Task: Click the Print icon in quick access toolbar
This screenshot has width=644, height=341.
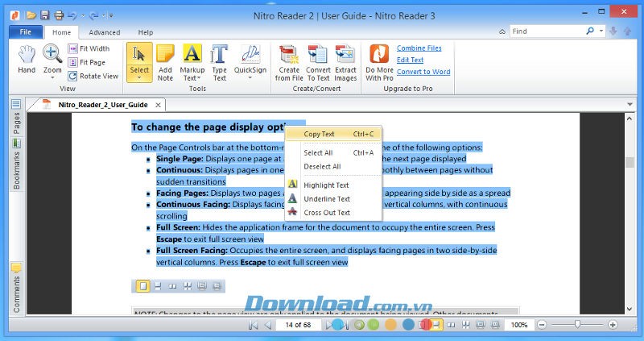Action: [59, 15]
